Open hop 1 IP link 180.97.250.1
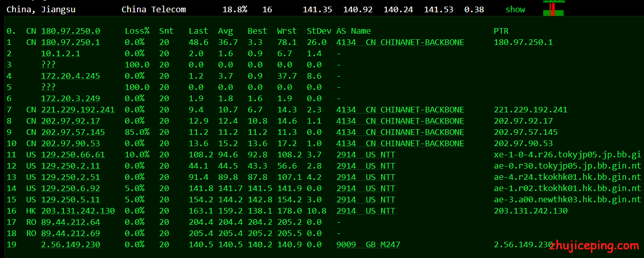 (71, 42)
